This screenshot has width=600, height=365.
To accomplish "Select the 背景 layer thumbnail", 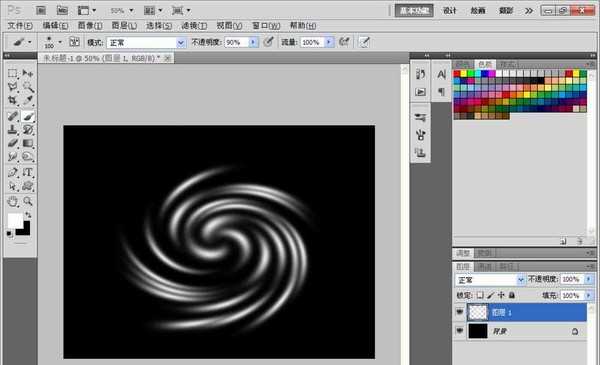I will tap(478, 331).
